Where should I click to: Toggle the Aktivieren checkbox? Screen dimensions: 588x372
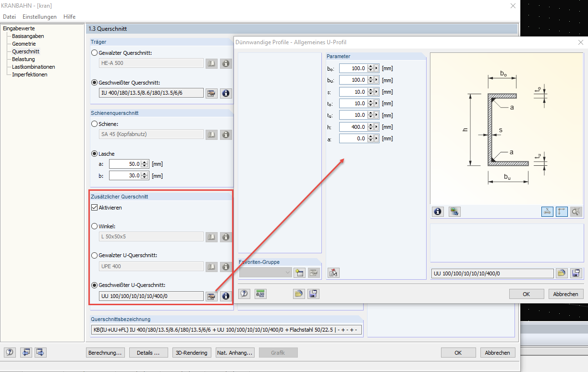click(95, 208)
